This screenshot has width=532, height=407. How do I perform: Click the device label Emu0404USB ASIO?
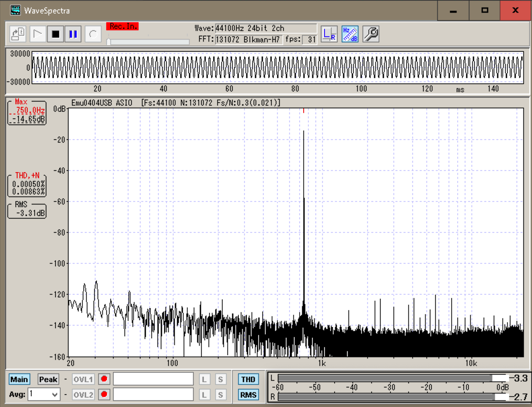click(x=102, y=103)
